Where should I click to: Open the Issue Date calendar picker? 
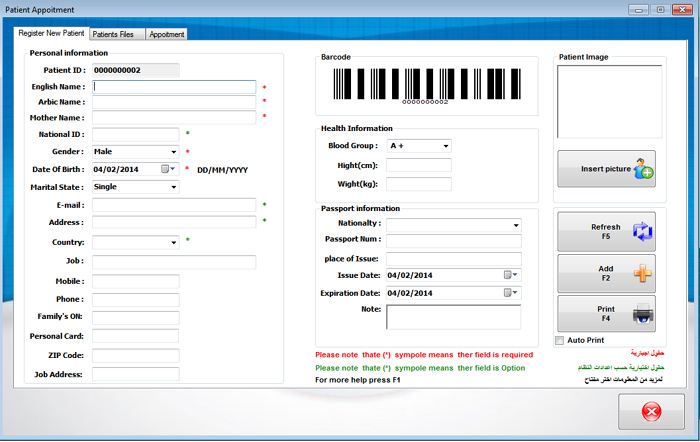[x=511, y=275]
